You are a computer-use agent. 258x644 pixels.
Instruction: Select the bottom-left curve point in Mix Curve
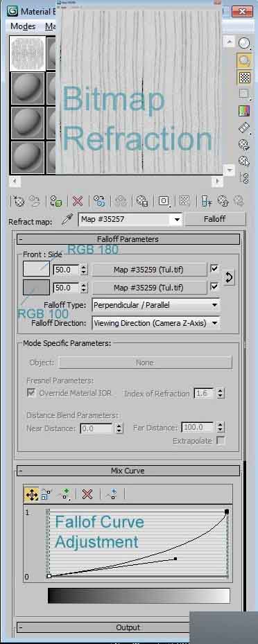[x=49, y=576]
